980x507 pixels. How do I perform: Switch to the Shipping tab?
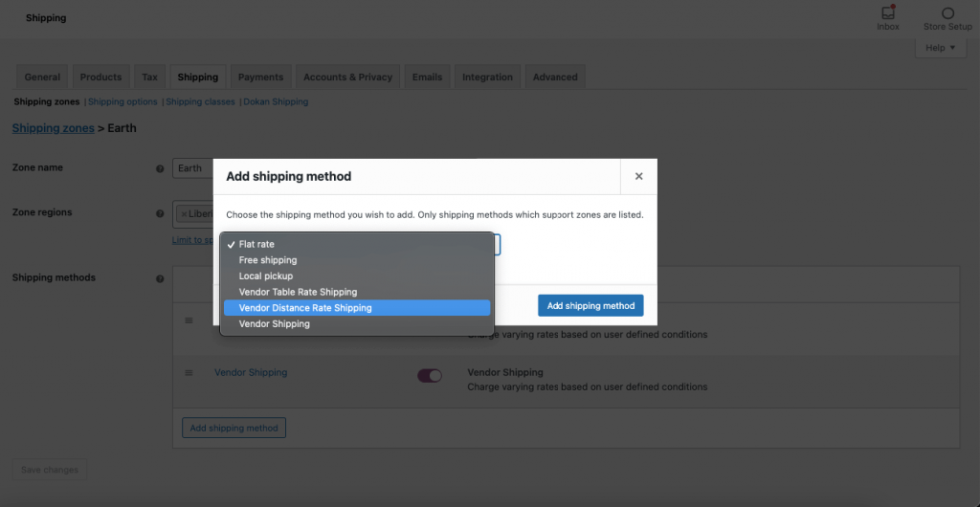click(x=197, y=77)
